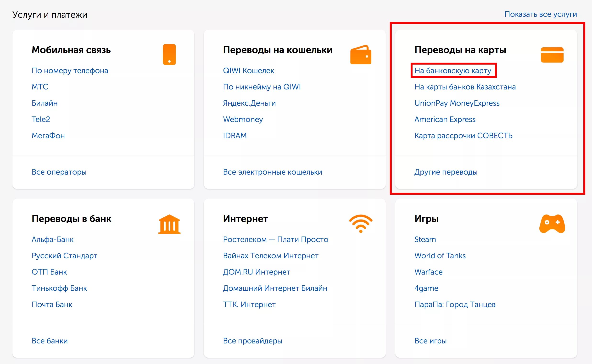Screen dimensions: 592x364
Task: Open the 'Все игры' link
Action: (430, 341)
